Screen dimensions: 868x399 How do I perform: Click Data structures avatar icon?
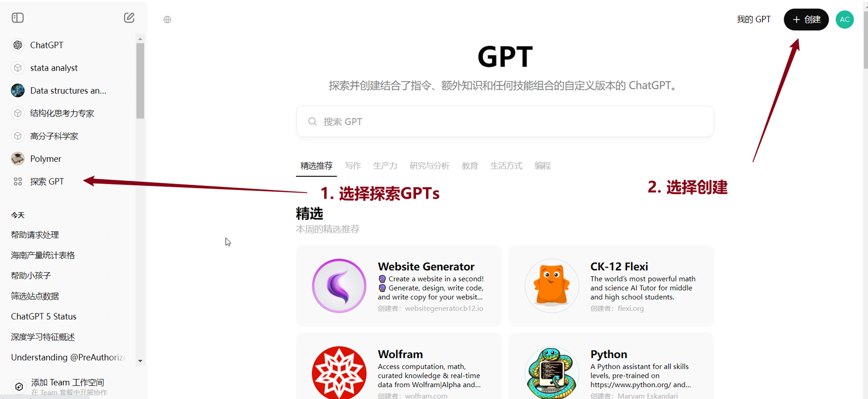click(18, 91)
